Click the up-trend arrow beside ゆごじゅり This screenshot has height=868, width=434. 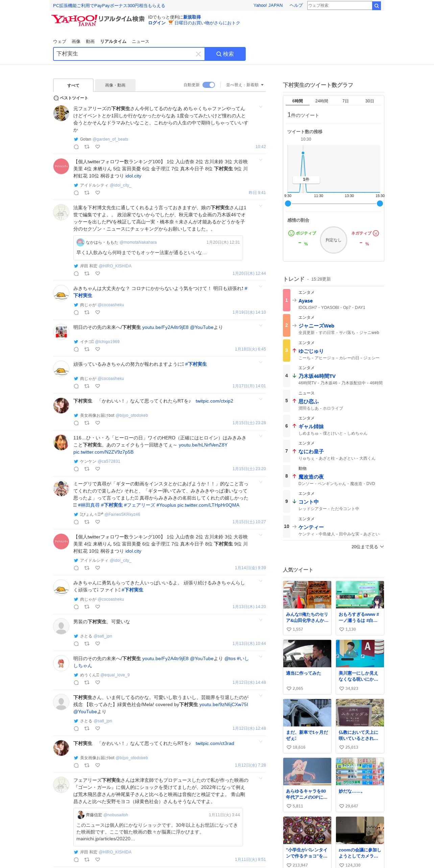click(294, 351)
